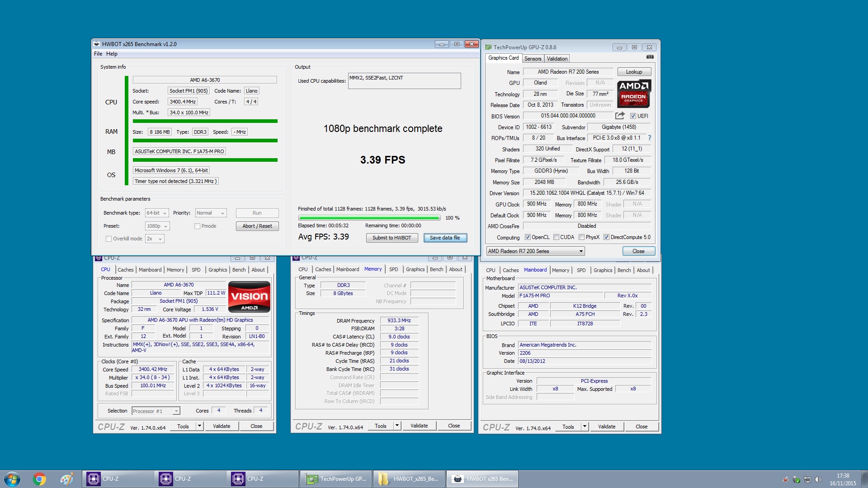This screenshot has height=488, width=868.
Task: Click the BIOS share/export icon in GPU-Z
Action: pyautogui.click(x=620, y=116)
